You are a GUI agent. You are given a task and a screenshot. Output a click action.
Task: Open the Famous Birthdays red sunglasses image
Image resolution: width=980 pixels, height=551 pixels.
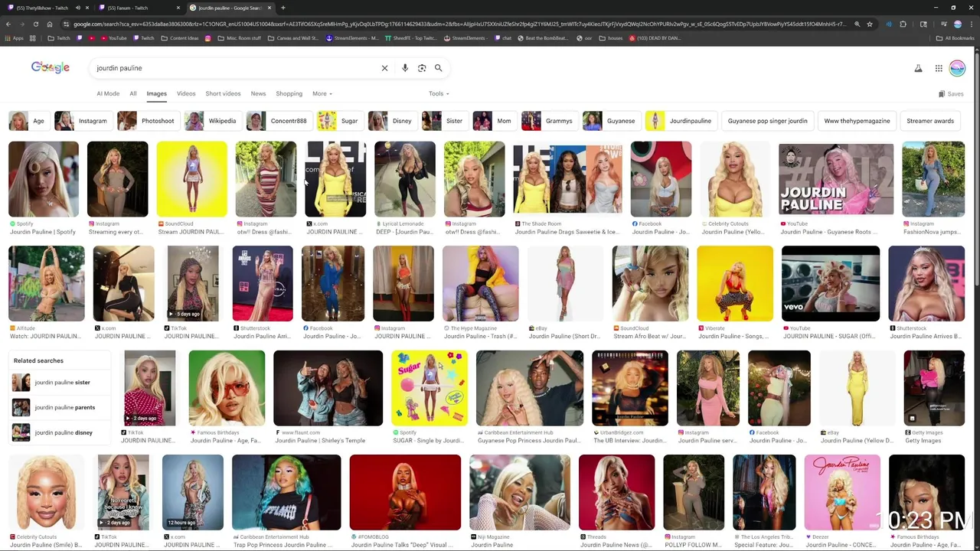(227, 388)
